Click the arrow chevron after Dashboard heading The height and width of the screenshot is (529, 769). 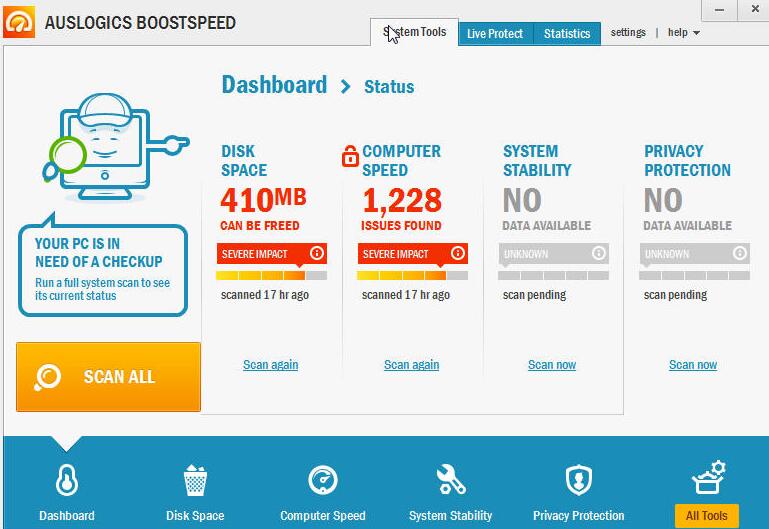click(x=346, y=87)
